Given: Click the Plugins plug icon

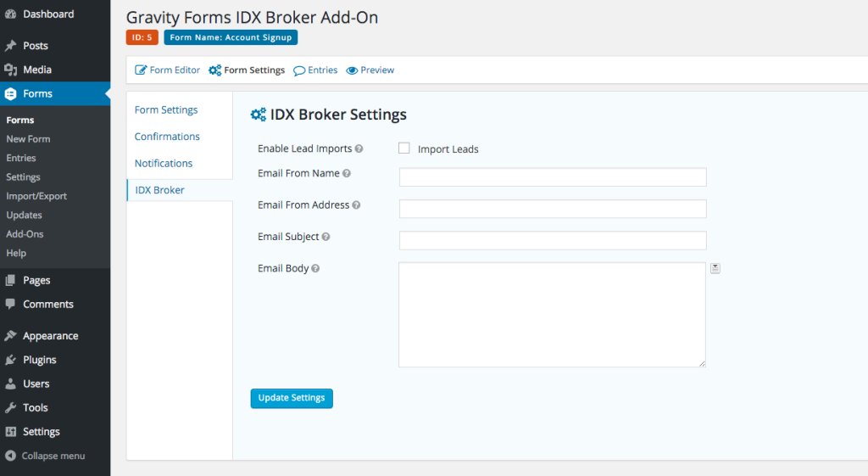Looking at the screenshot, I should 10,360.
